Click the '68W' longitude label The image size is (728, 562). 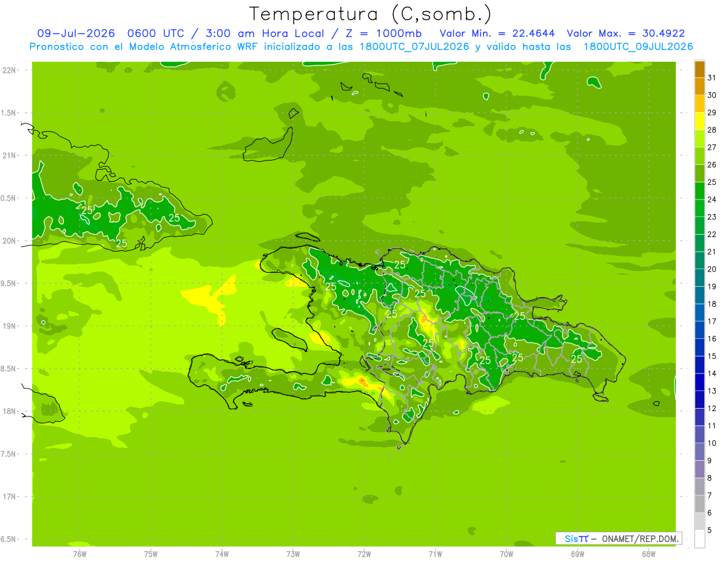(x=649, y=554)
